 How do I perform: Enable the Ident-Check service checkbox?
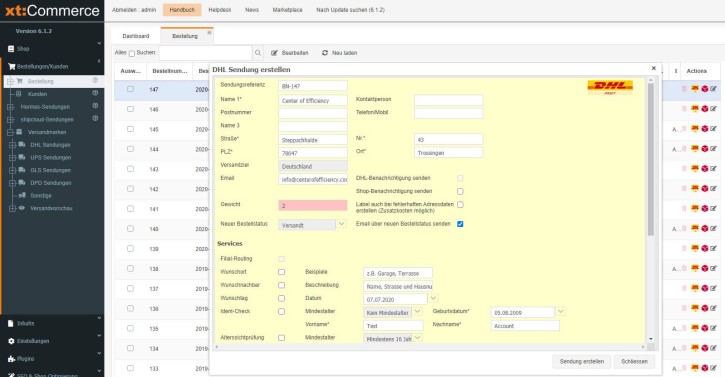click(x=282, y=311)
